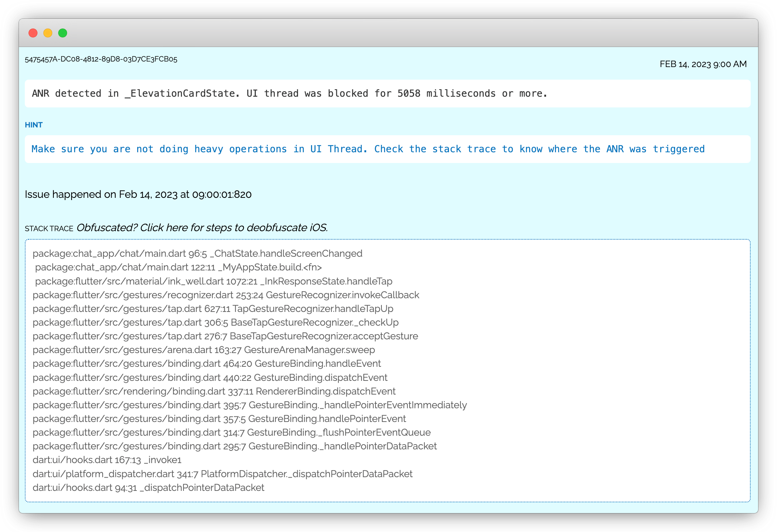Click the _dispatchPointerDataPacket final frame
This screenshot has height=532, width=777.
[148, 488]
